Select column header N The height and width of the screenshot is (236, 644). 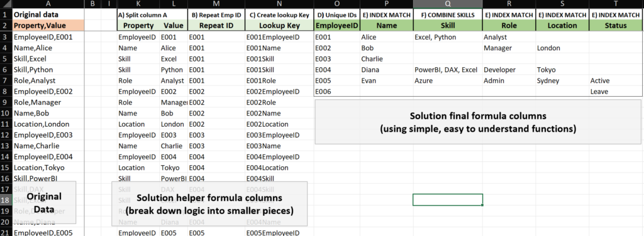[x=279, y=4]
